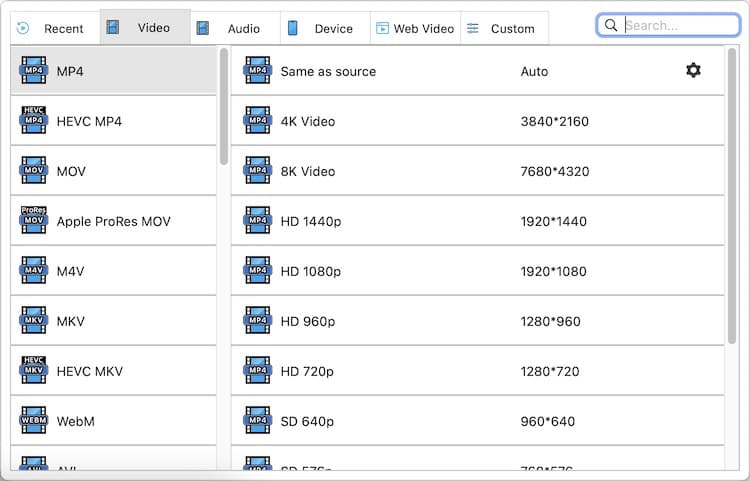Click the 8K Video preset icon
Viewport: 750px width, 481px height.
(x=257, y=170)
